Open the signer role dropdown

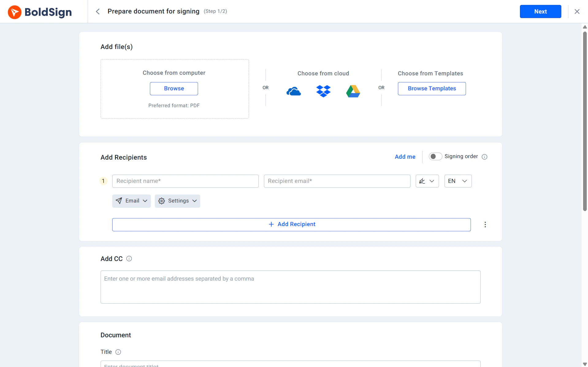pos(427,181)
